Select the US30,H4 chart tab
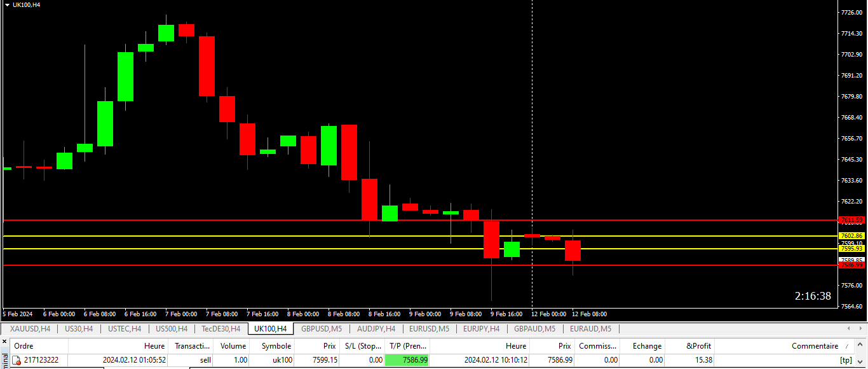The height and width of the screenshot is (369, 868). point(79,329)
